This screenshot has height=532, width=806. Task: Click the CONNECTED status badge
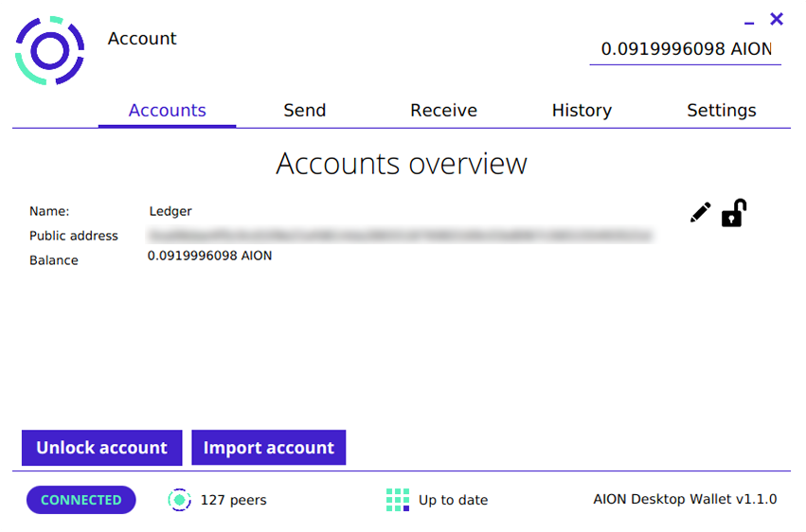click(81, 500)
